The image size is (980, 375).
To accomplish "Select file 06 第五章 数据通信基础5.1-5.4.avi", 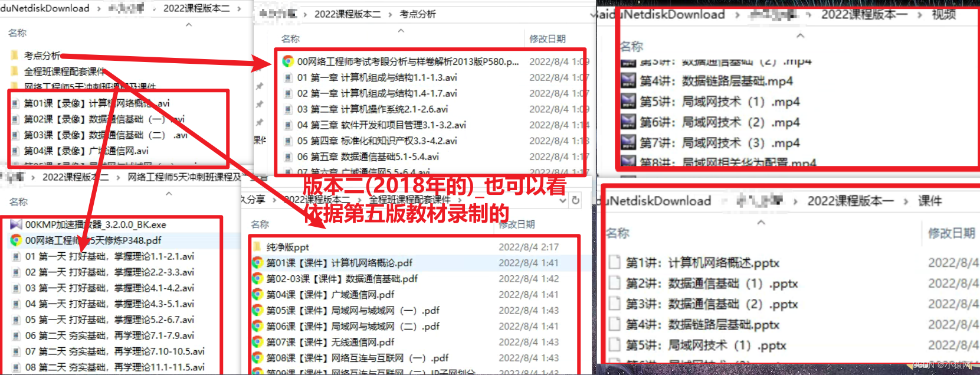I will point(368,157).
